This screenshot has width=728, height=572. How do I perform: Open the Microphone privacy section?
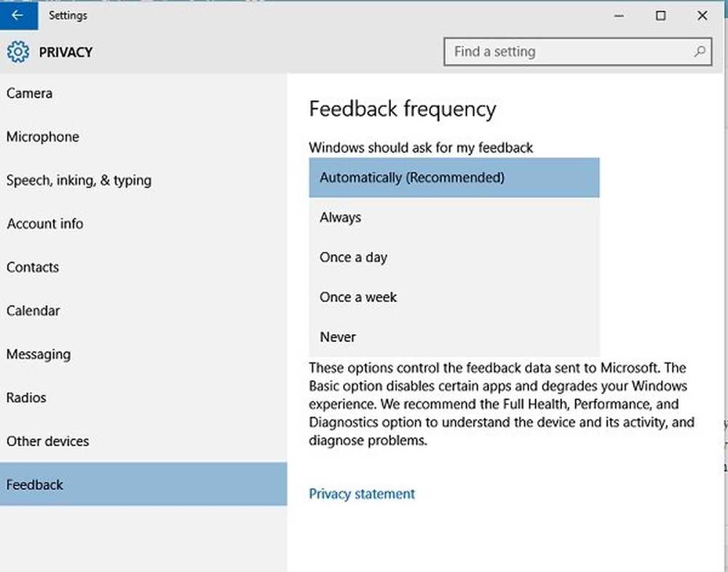tap(143, 137)
